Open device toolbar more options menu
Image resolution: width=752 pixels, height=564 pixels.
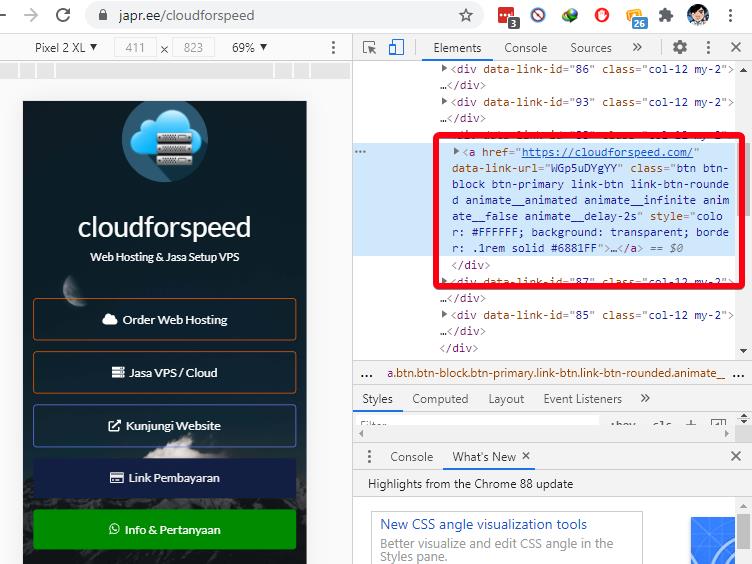coord(333,47)
